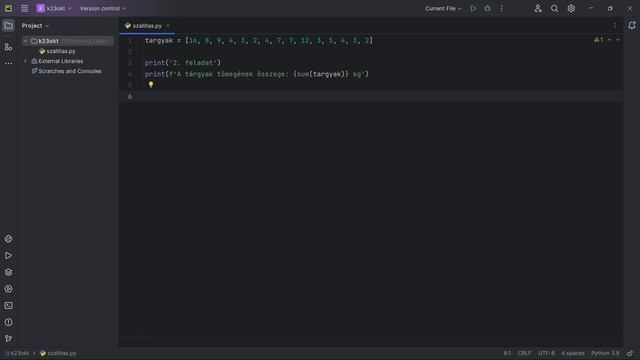Open the Version control dropdown
The width and height of the screenshot is (640, 360).
click(103, 8)
